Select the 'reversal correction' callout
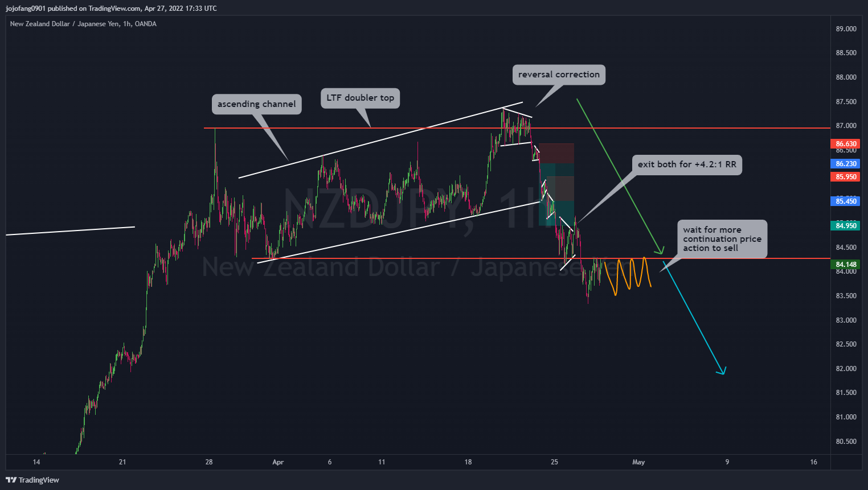 tap(559, 75)
